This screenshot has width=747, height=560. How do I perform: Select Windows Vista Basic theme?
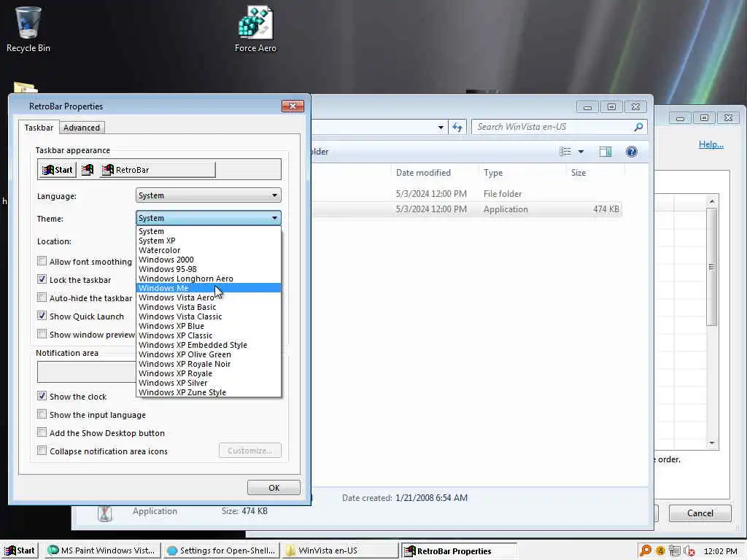209,307
